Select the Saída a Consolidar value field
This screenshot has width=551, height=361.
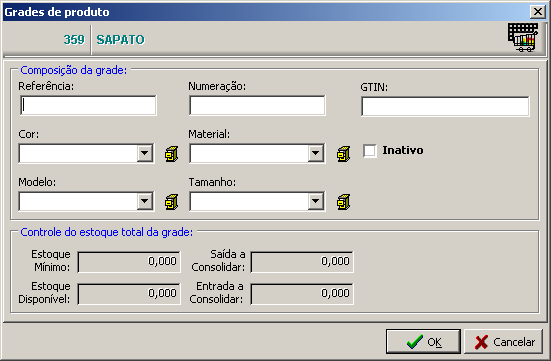302,262
